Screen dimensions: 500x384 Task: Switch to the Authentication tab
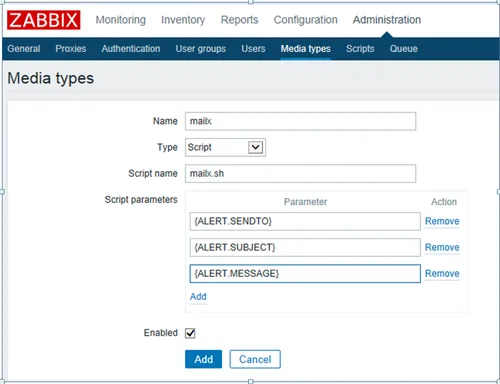[131, 49]
